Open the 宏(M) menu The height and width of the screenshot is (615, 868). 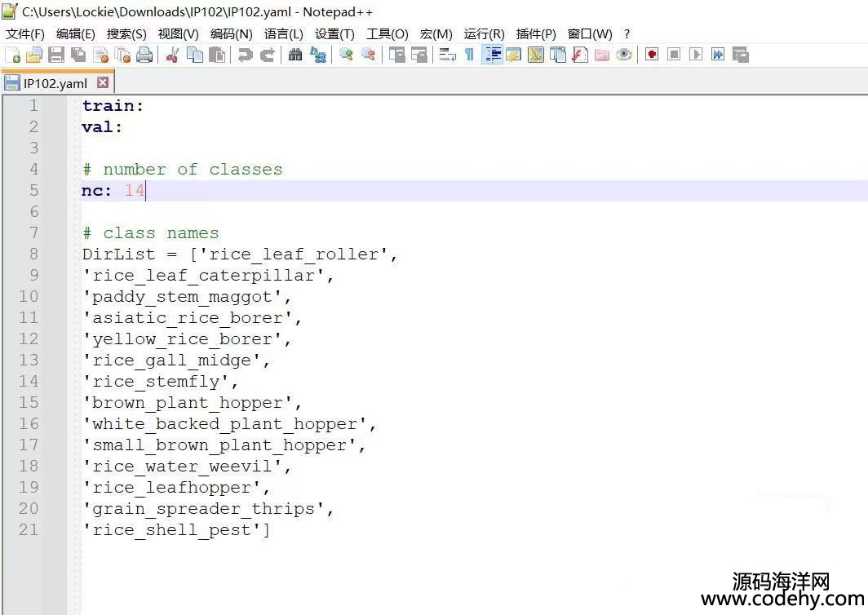436,34
